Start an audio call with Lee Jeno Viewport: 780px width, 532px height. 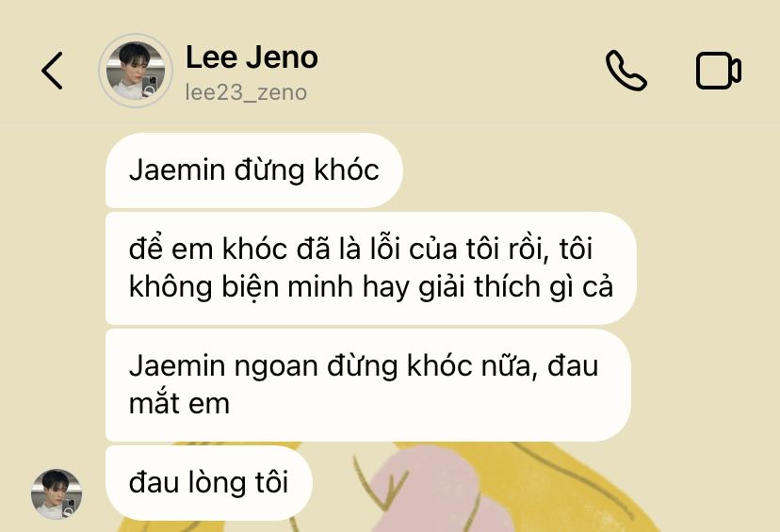click(626, 71)
